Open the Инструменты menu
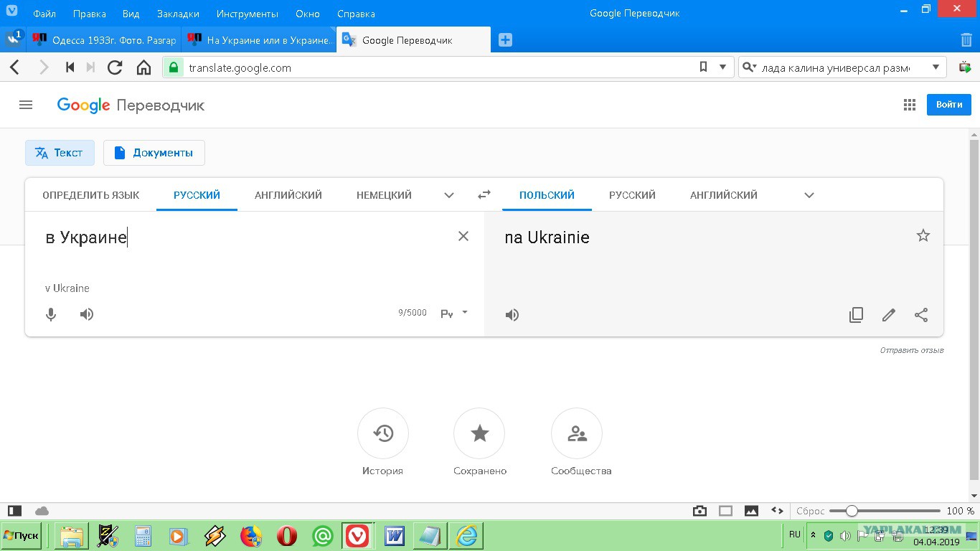The height and width of the screenshot is (551, 980). point(247,14)
